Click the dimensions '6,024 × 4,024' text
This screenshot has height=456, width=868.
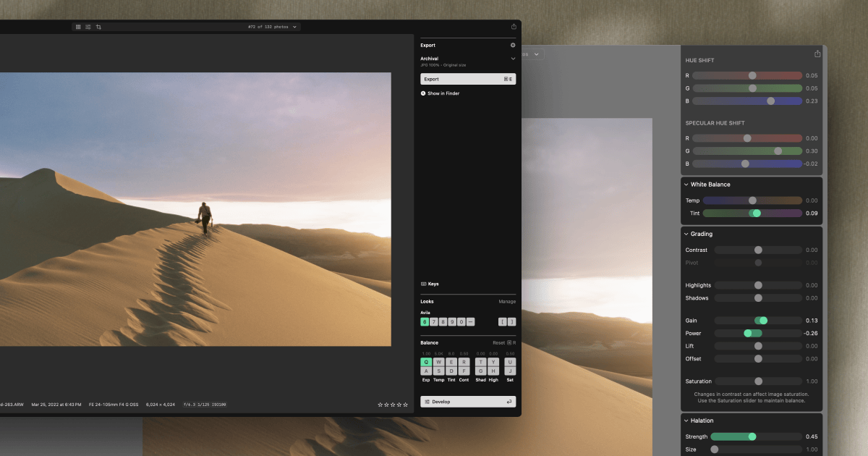click(161, 405)
